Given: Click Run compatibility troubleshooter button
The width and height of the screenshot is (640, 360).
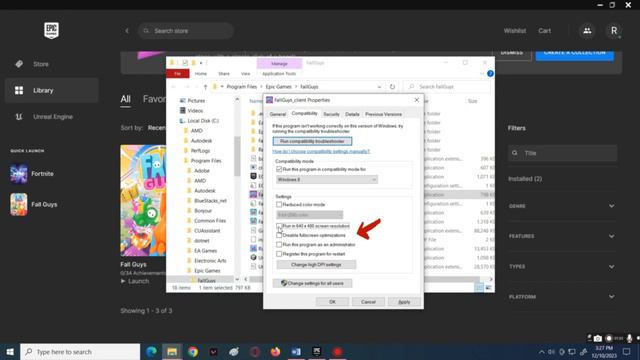Looking at the screenshot, I should 312,141.
